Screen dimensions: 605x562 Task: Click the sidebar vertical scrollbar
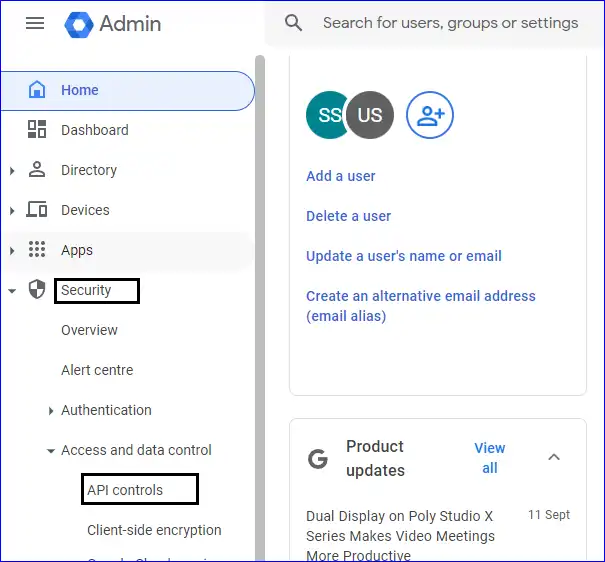[260, 309]
